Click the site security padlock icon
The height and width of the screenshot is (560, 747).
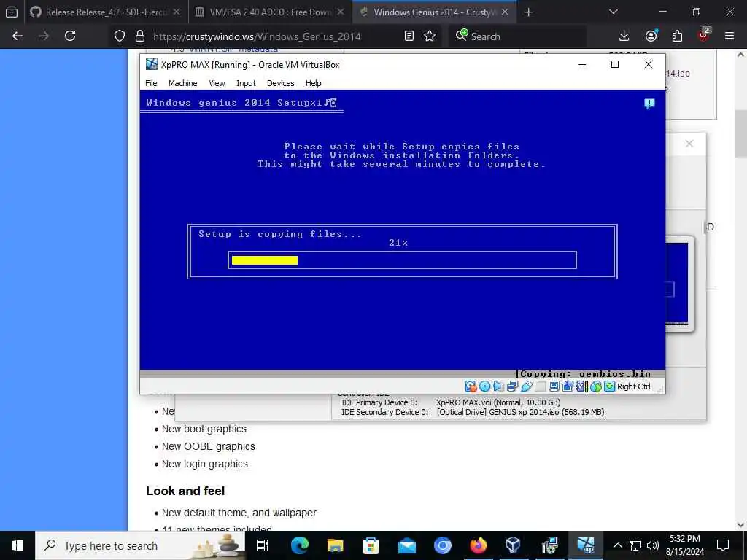(139, 36)
